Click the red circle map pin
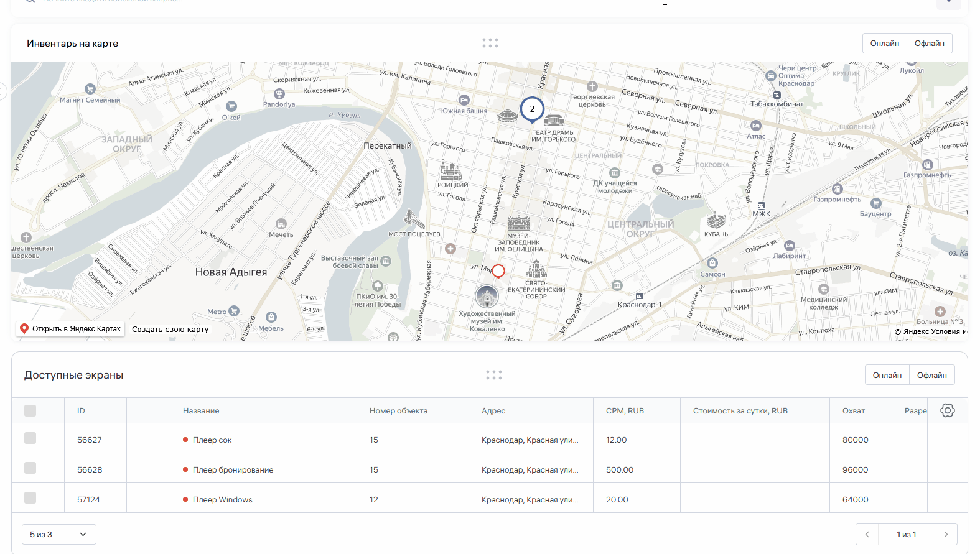The image size is (980, 554). point(498,270)
